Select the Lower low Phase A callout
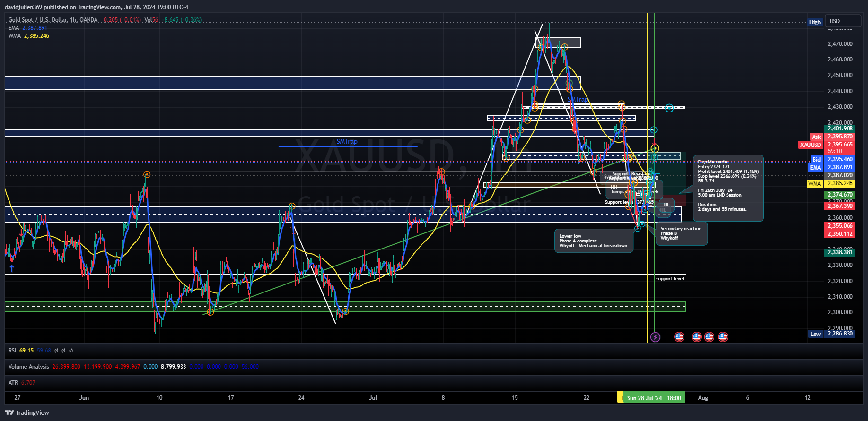 tap(594, 241)
